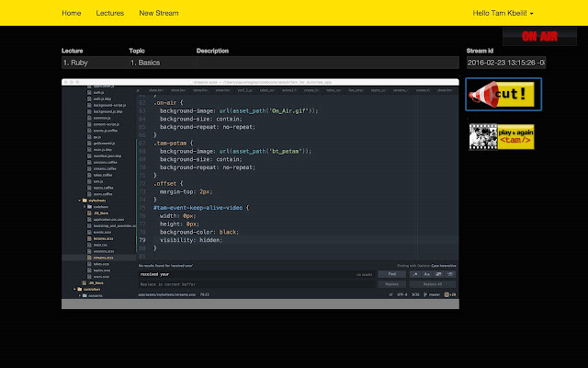Click the UTF-8 encoding in status bar
Screen dimensions: 588x368
[402, 294]
